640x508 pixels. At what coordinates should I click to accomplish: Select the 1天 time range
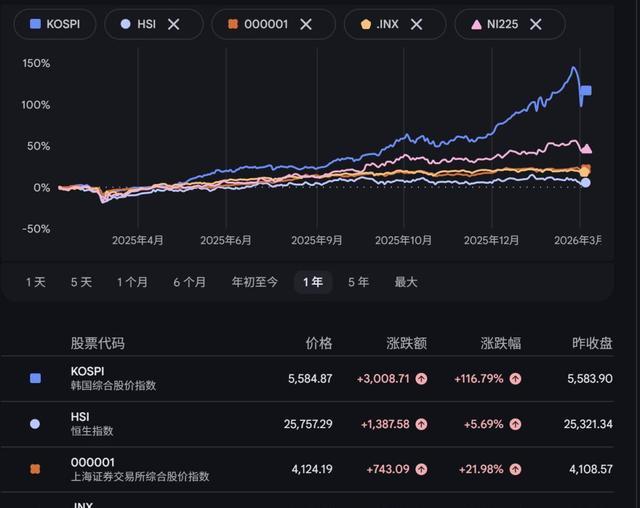click(36, 282)
